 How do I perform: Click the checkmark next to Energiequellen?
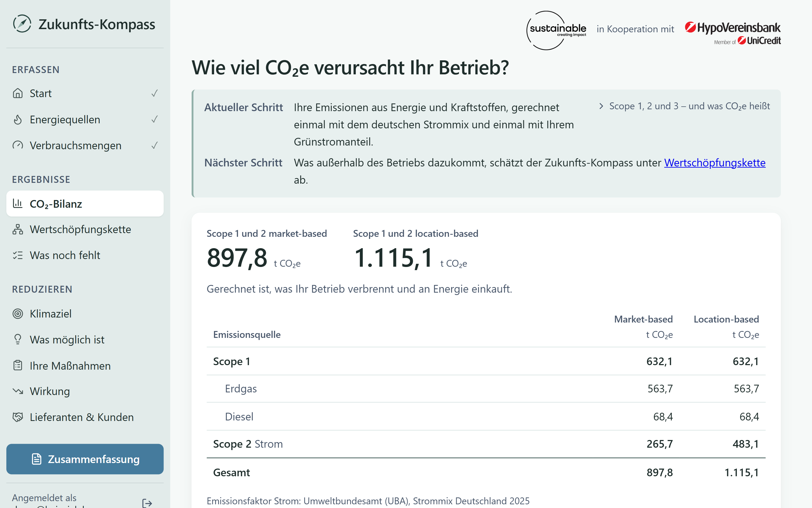click(x=154, y=119)
